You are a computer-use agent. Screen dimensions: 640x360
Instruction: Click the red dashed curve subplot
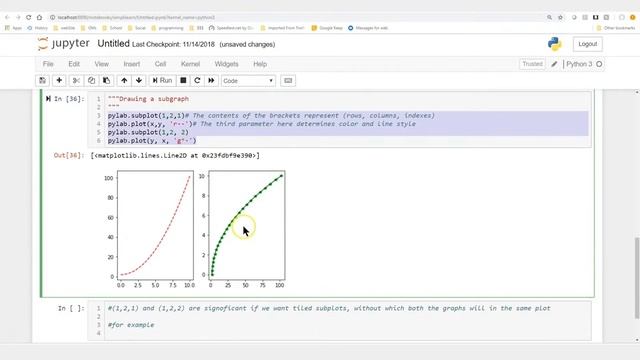(x=156, y=225)
